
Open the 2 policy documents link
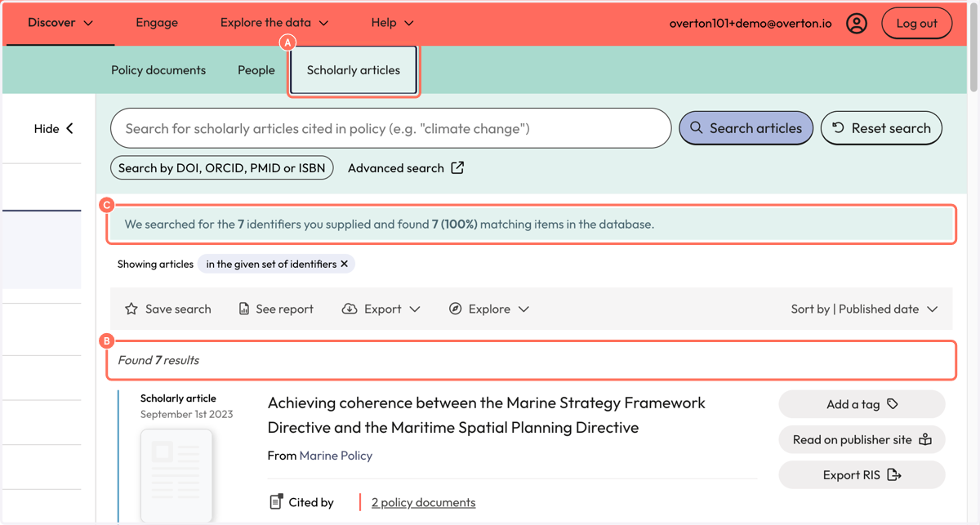[x=423, y=502]
